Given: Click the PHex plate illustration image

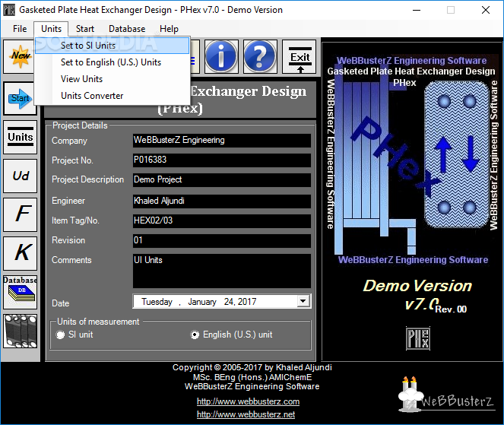Looking at the screenshot, I should pos(412,160).
